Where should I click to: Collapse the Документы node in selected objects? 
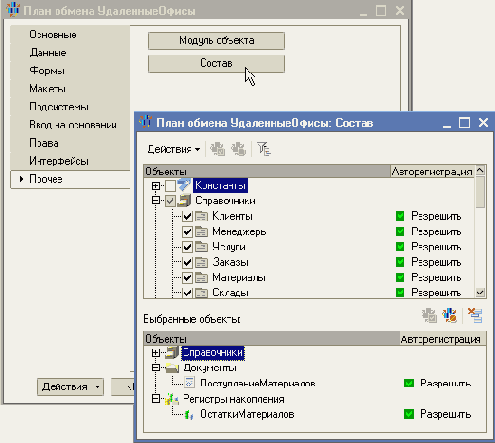(x=156, y=368)
